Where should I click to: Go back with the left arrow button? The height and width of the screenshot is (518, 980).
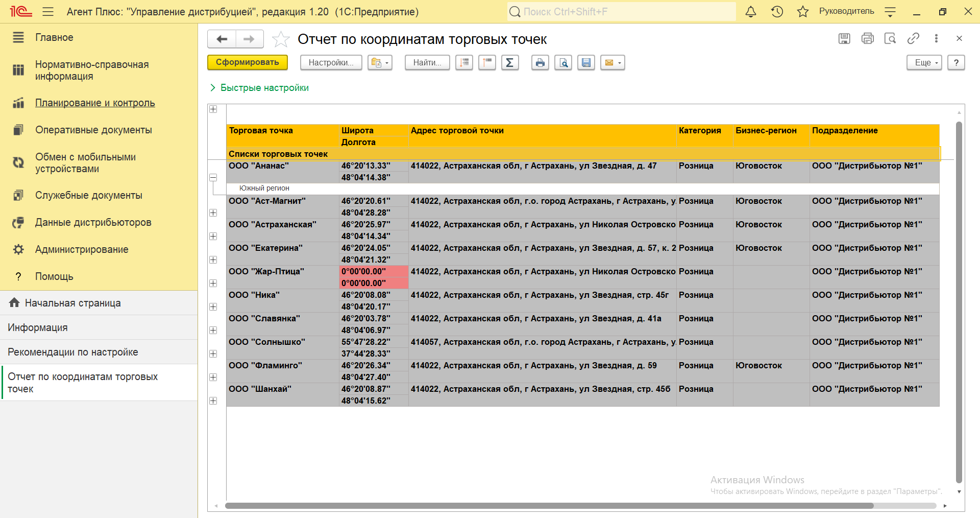tap(222, 39)
